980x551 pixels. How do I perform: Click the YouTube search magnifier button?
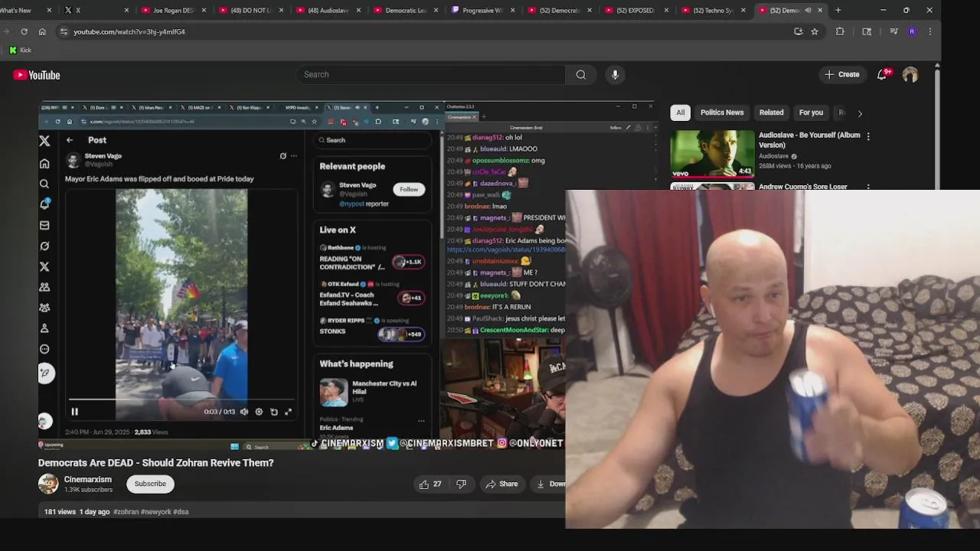(x=581, y=74)
